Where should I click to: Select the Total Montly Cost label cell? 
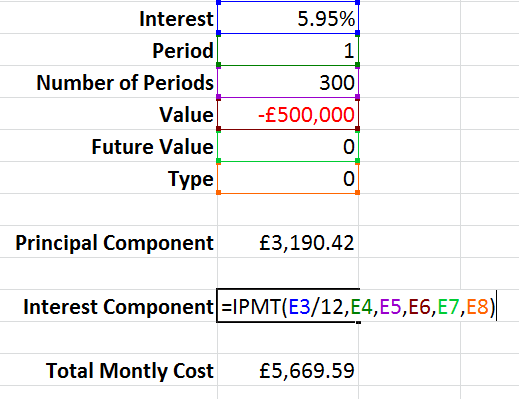coord(109,370)
